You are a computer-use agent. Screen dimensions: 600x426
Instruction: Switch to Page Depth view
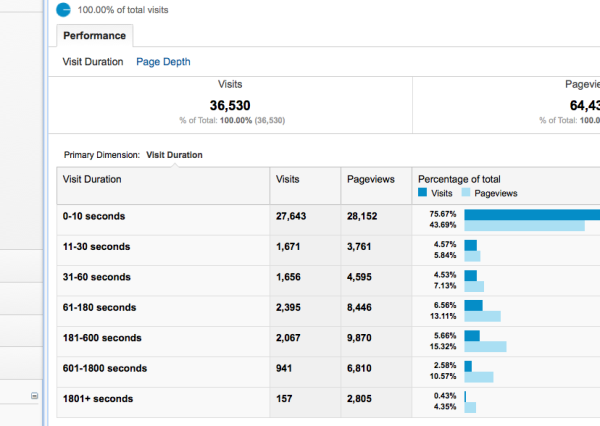(x=163, y=62)
